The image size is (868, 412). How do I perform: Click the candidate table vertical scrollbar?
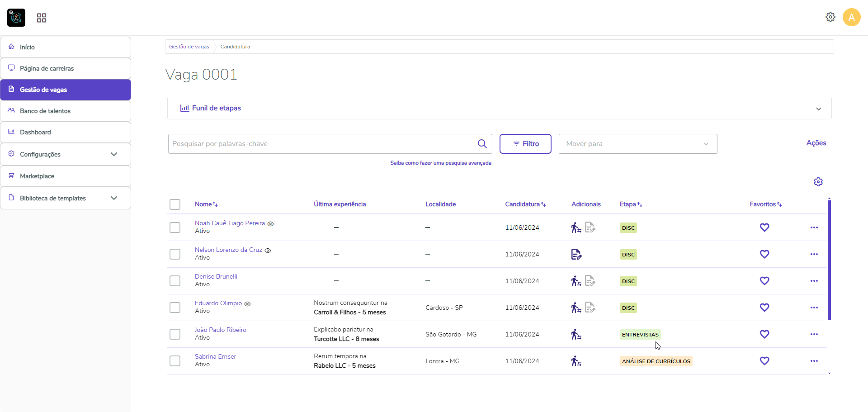tap(829, 260)
